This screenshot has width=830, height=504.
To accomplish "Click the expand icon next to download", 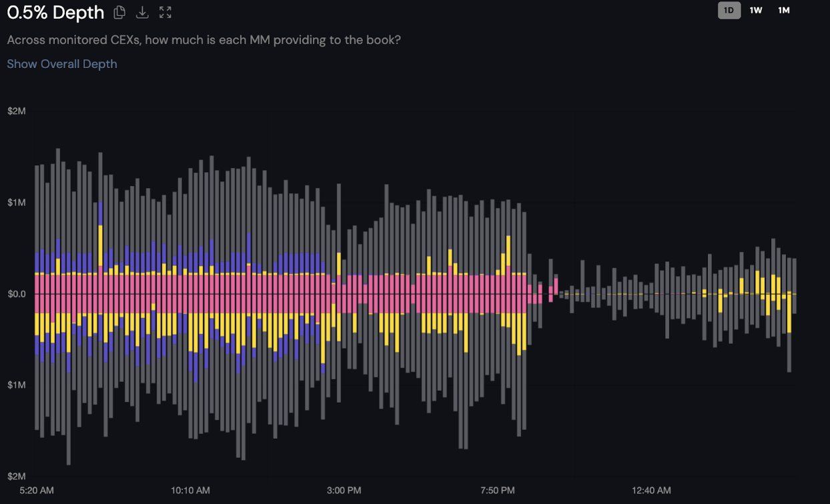I will 165,12.
